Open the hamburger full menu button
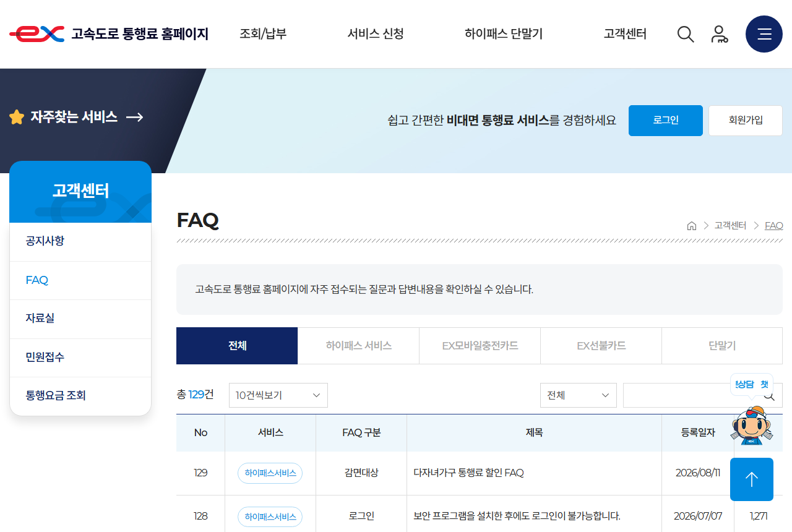This screenshot has width=792, height=532. click(x=764, y=34)
